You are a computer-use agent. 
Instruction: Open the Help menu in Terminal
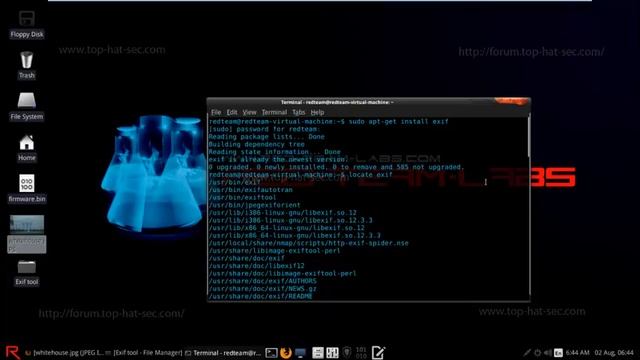[x=317, y=112]
